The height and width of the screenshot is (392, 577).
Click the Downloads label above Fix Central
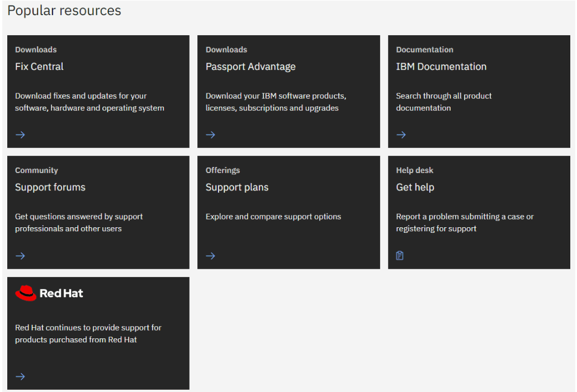coord(36,50)
